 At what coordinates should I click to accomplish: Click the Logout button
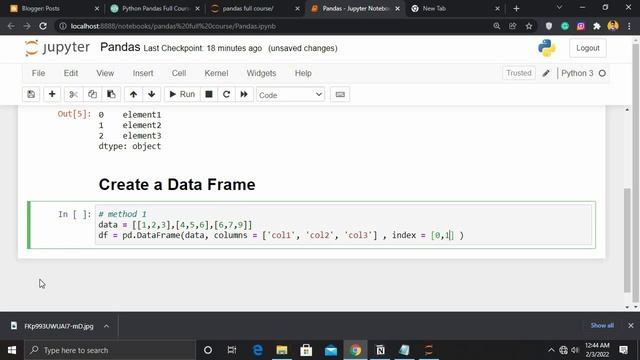pos(588,48)
